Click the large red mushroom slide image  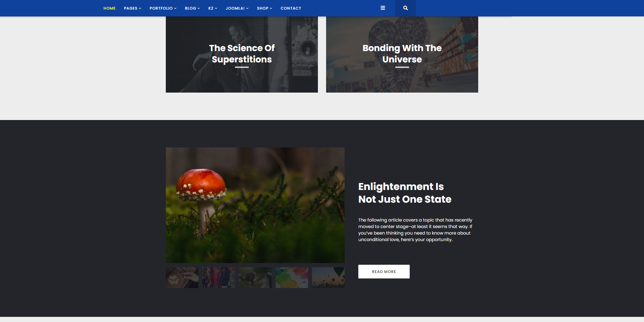255,205
